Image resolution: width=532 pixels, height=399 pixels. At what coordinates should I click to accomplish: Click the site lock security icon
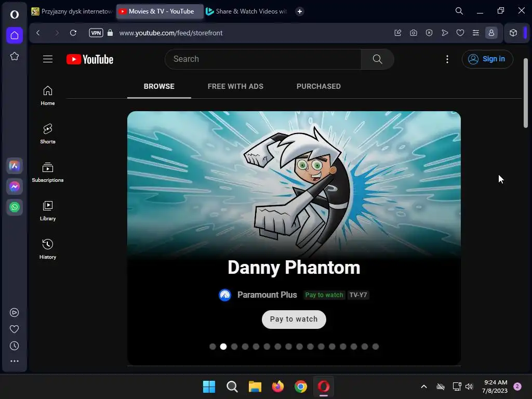pos(110,33)
